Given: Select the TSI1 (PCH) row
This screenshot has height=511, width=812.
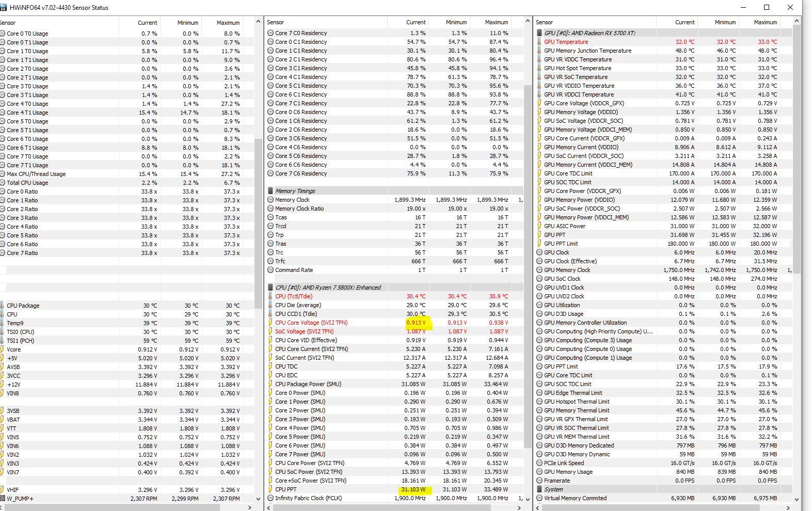Looking at the screenshot, I should [x=127, y=341].
